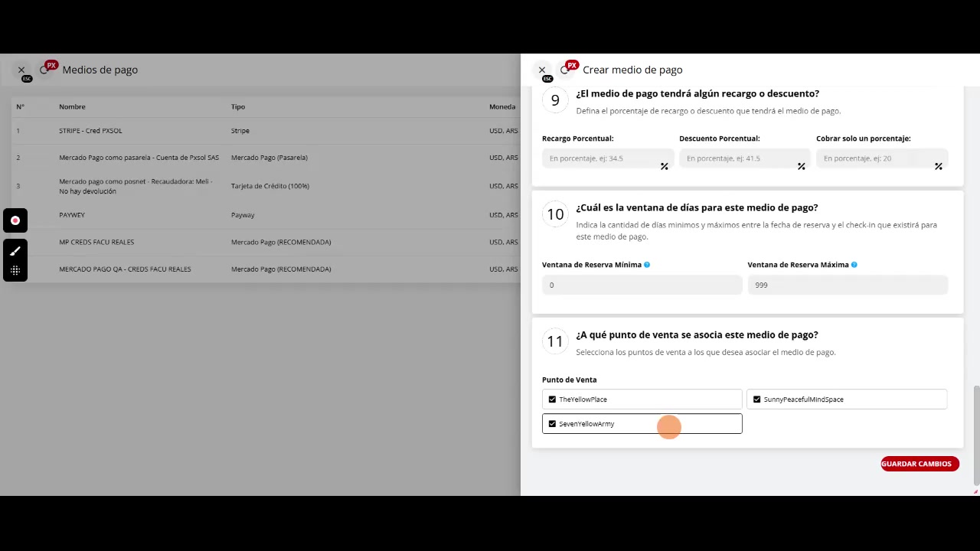
Task: Click the Ventana de Reserva Mínima field
Action: pos(642,285)
